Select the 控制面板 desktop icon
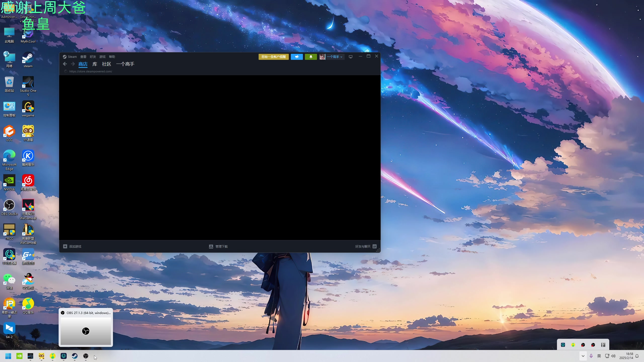 pos(9,109)
